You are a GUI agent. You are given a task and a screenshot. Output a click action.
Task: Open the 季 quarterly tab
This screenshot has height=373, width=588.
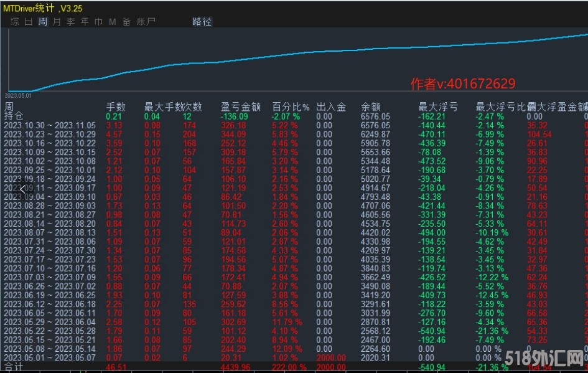pyautogui.click(x=71, y=22)
